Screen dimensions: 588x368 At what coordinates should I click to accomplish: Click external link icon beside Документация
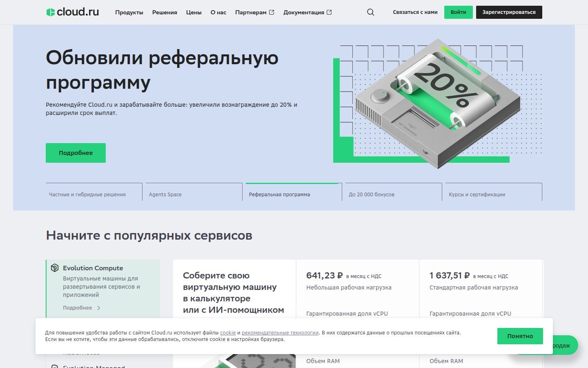(x=330, y=12)
